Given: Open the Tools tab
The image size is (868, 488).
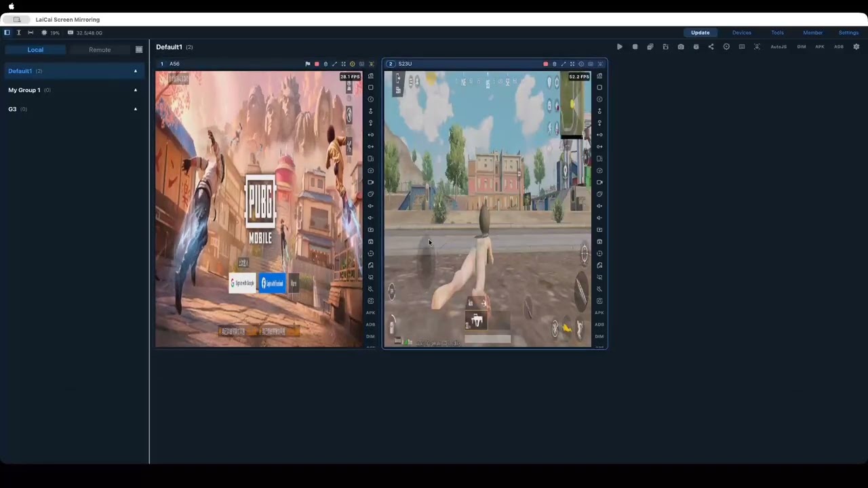Looking at the screenshot, I should (777, 33).
